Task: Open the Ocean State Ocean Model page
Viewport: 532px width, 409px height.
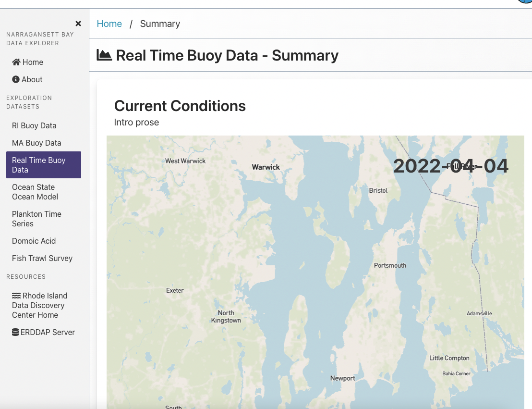Action: tap(35, 192)
